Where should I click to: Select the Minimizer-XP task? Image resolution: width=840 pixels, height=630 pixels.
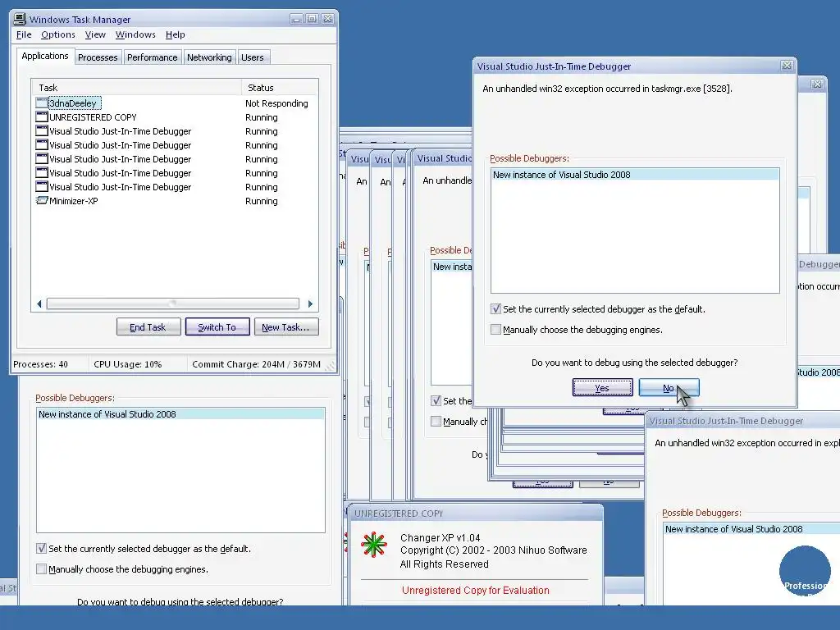pyautogui.click(x=175, y=200)
